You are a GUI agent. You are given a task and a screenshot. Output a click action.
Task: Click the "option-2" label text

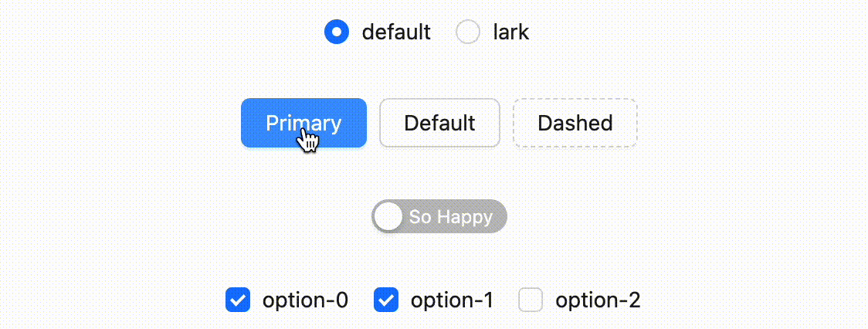coord(598,300)
